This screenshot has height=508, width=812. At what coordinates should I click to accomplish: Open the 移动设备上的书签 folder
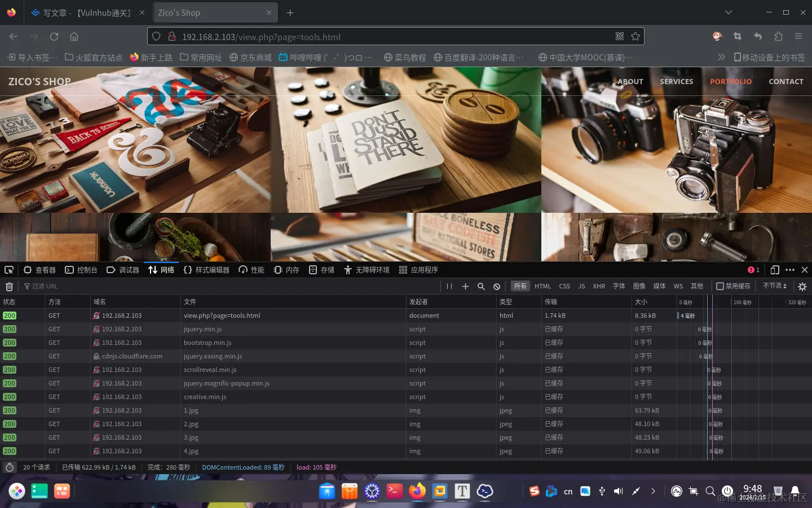770,58
